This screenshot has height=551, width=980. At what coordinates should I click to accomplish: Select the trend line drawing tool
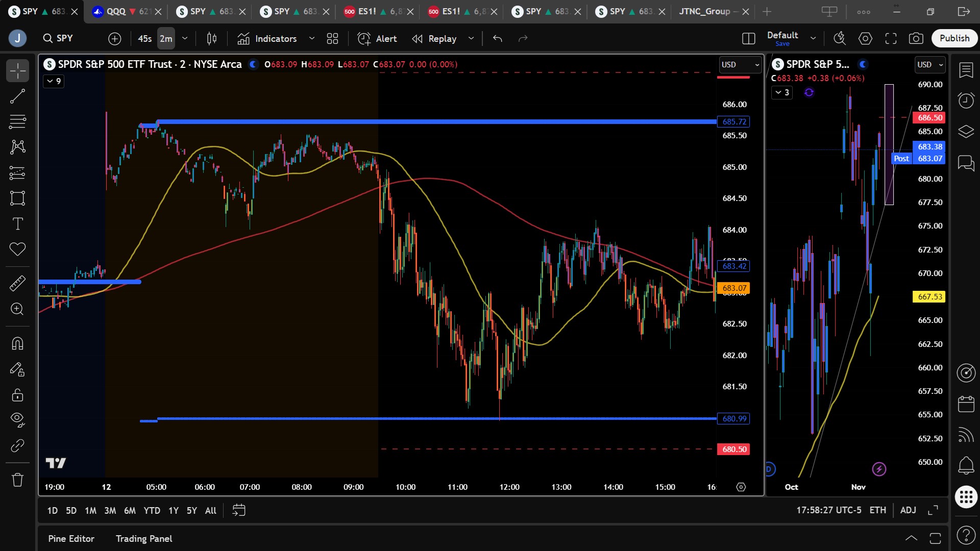pos(17,96)
